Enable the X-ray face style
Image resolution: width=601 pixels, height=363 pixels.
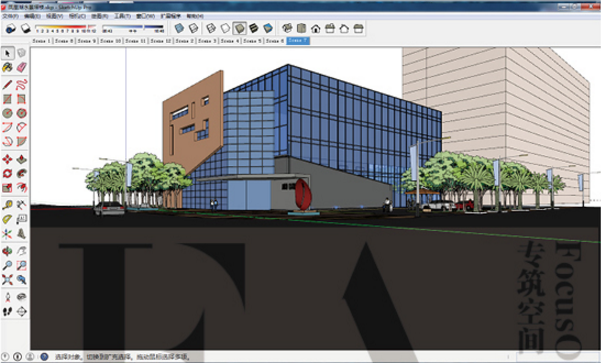tap(179, 28)
